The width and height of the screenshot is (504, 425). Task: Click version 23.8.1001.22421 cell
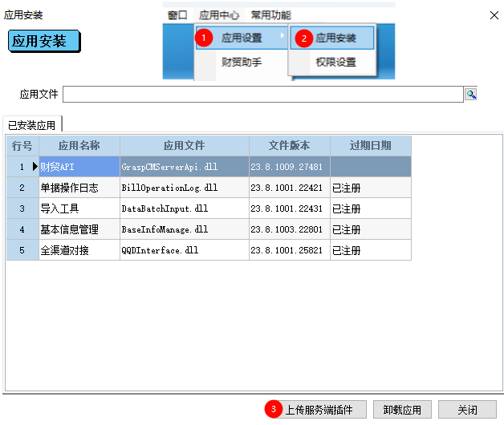[x=290, y=188]
